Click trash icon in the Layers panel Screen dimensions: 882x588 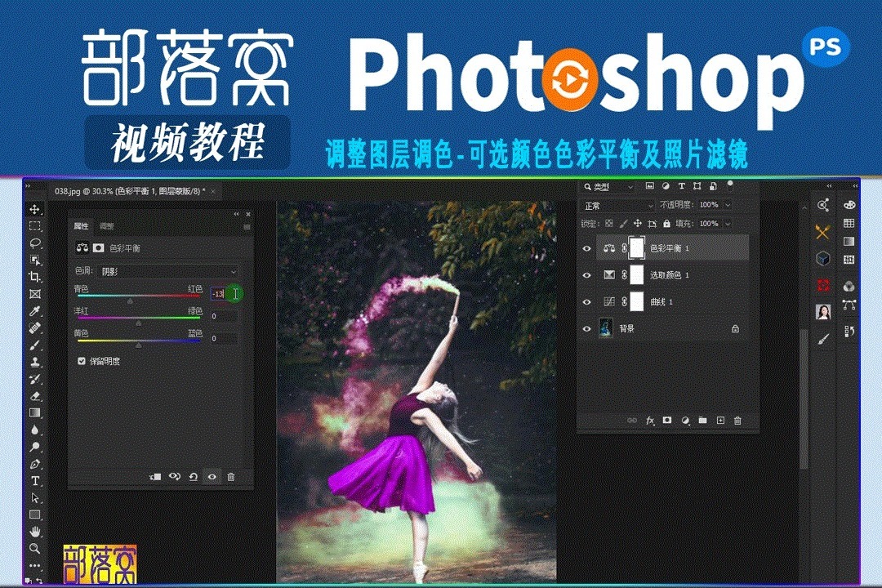click(x=738, y=421)
